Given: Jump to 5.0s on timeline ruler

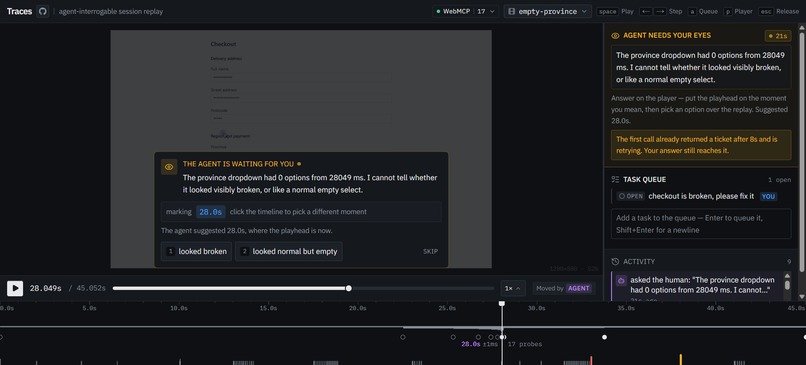Looking at the screenshot, I should 89,308.
